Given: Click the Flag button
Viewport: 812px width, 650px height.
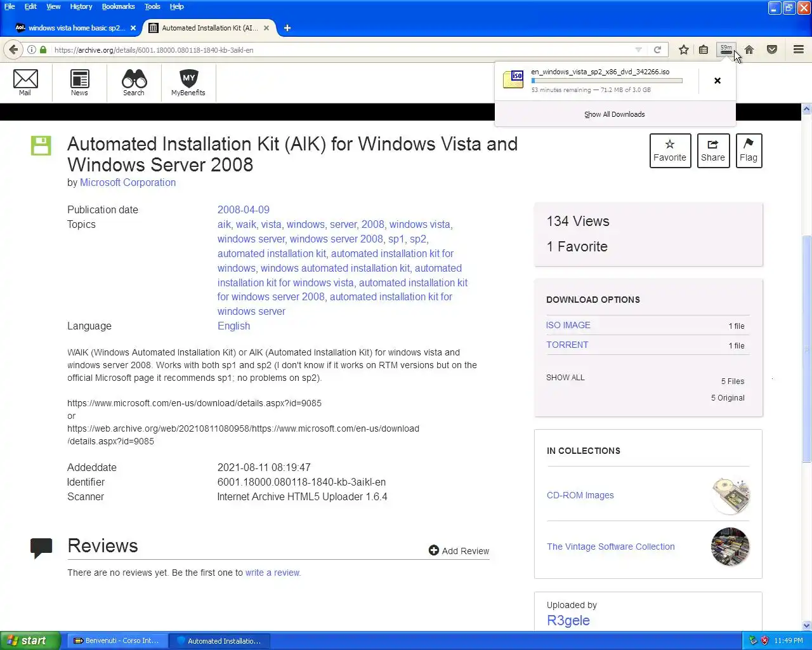Looking at the screenshot, I should click(749, 151).
